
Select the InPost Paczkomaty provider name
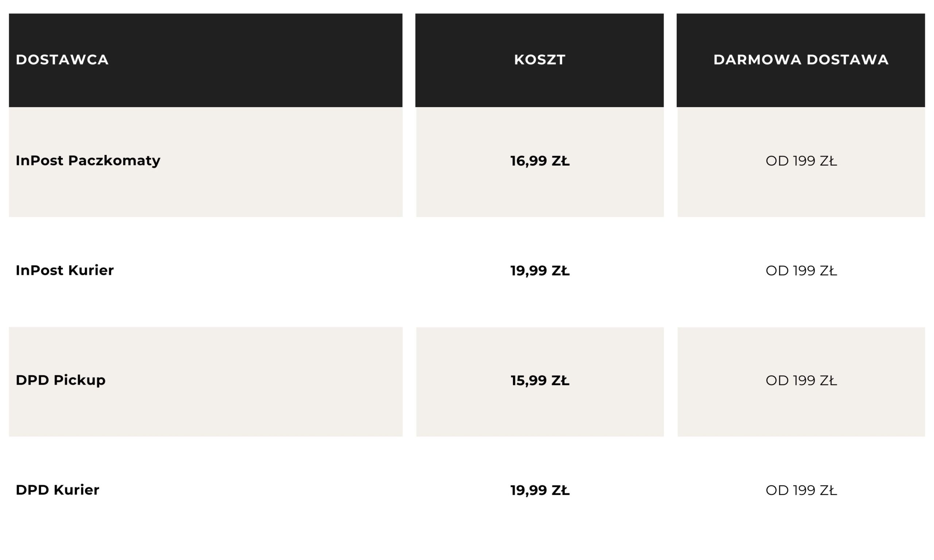click(x=88, y=161)
